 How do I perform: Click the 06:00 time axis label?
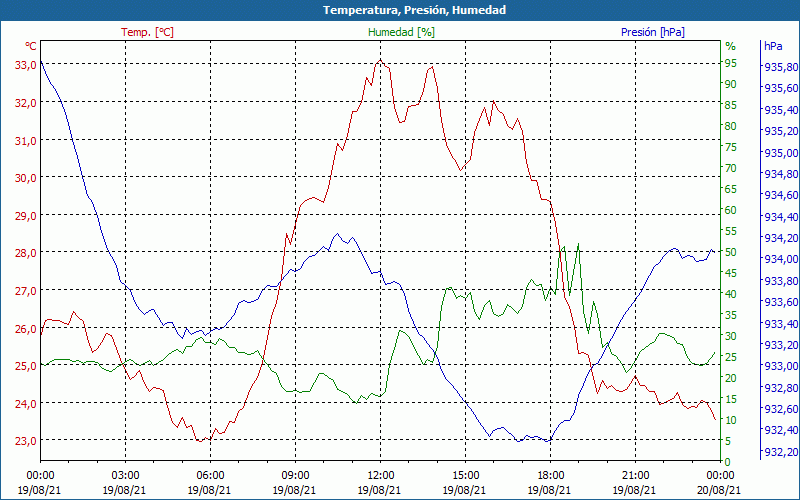point(210,476)
